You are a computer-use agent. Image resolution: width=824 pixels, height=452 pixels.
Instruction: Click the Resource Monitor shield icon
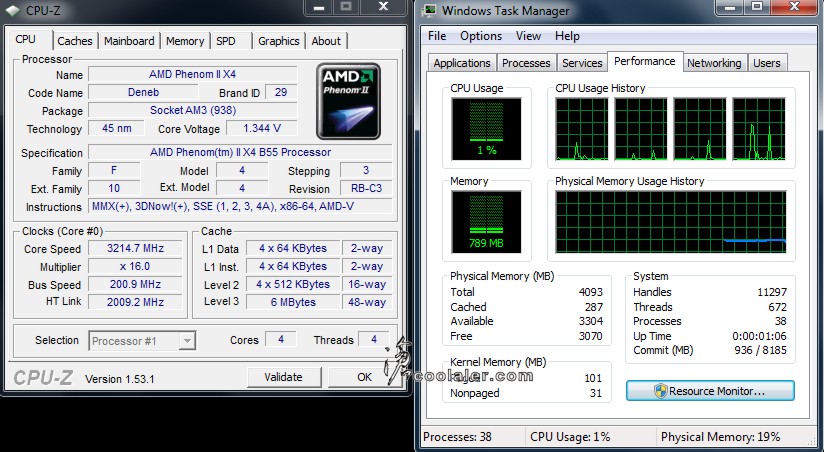(661, 391)
